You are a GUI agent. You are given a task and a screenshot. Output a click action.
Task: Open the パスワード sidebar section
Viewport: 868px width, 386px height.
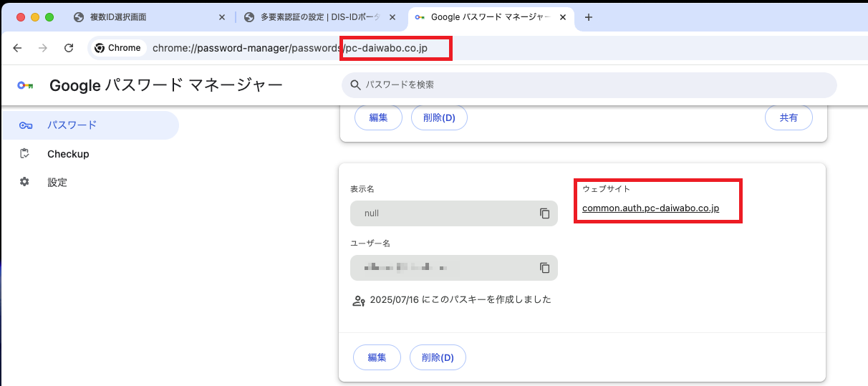[x=72, y=125]
